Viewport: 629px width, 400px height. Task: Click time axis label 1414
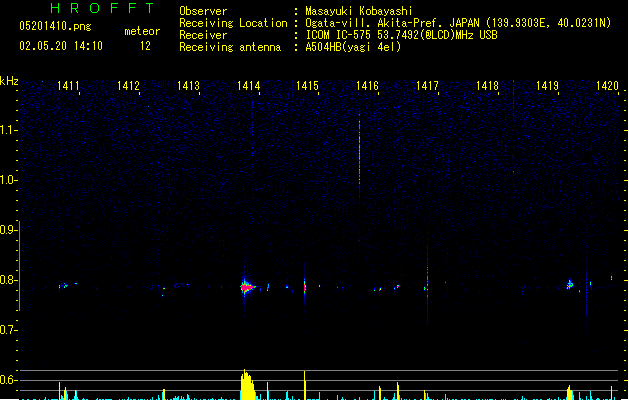(248, 86)
